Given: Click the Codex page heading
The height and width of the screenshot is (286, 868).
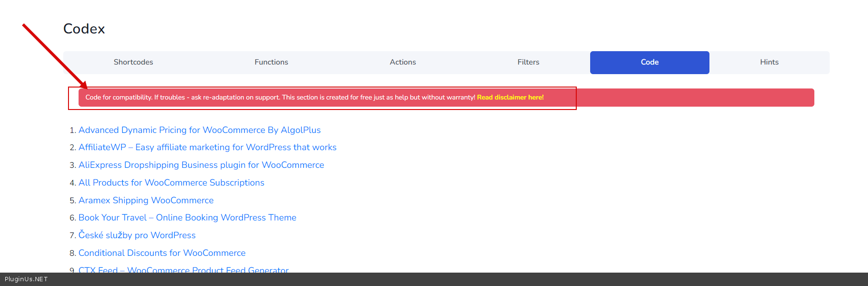Looking at the screenshot, I should coord(84,29).
